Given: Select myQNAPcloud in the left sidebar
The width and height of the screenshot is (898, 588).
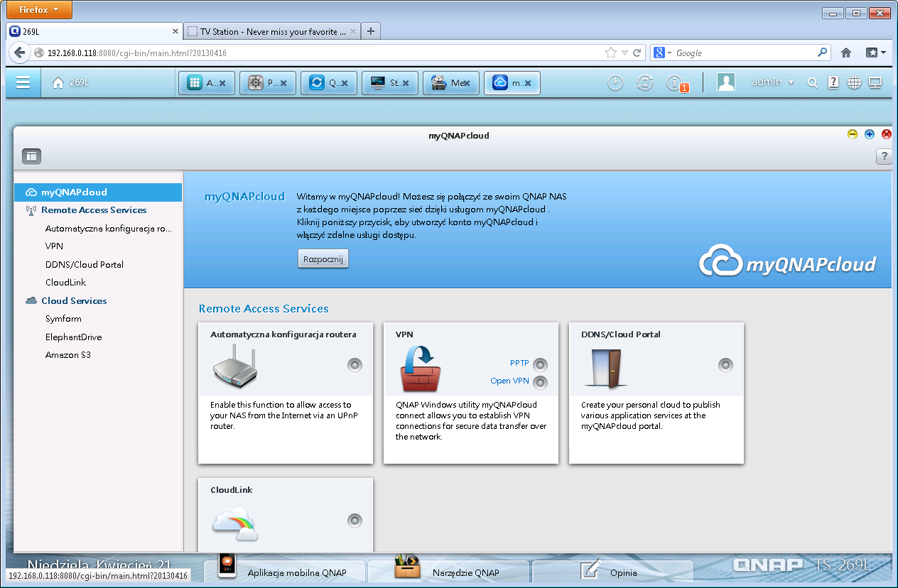Looking at the screenshot, I should click(x=98, y=192).
